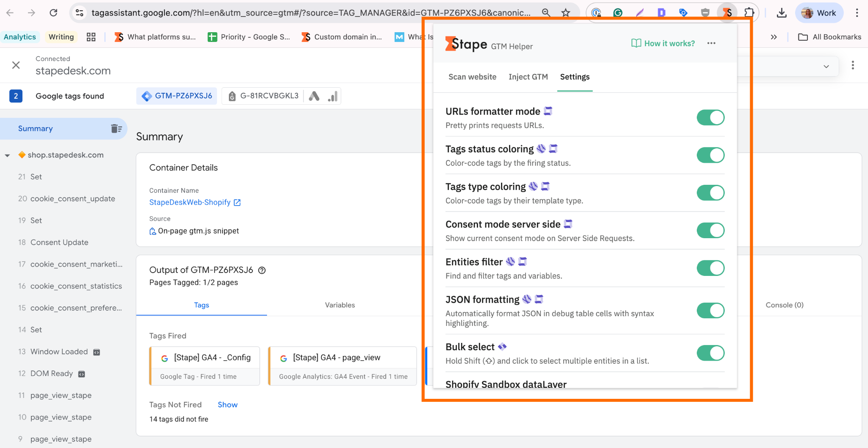Open the [Stape] GA4 - page_view tag card

[342, 366]
